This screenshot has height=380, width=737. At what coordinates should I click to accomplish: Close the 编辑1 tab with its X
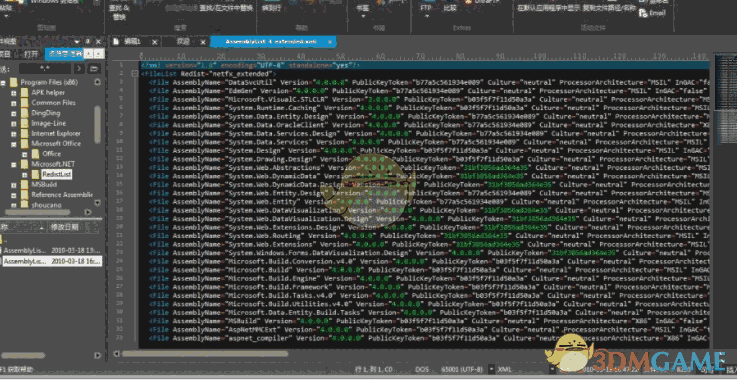(x=155, y=42)
